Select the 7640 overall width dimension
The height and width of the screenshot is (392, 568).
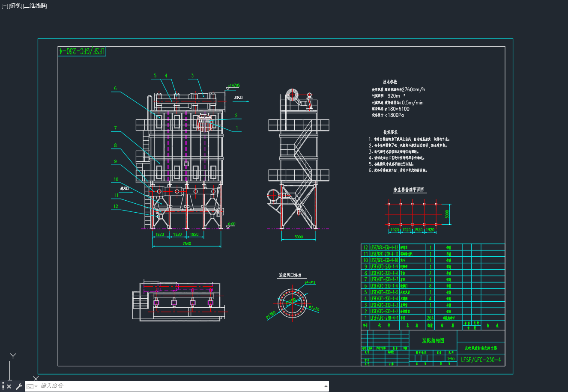[187, 244]
